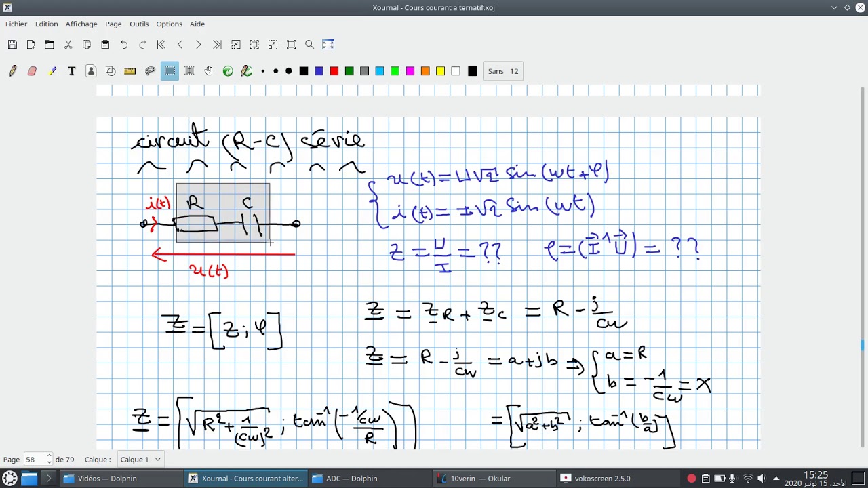Image resolution: width=868 pixels, height=488 pixels.
Task: Create a new journal file
Action: (x=31, y=45)
